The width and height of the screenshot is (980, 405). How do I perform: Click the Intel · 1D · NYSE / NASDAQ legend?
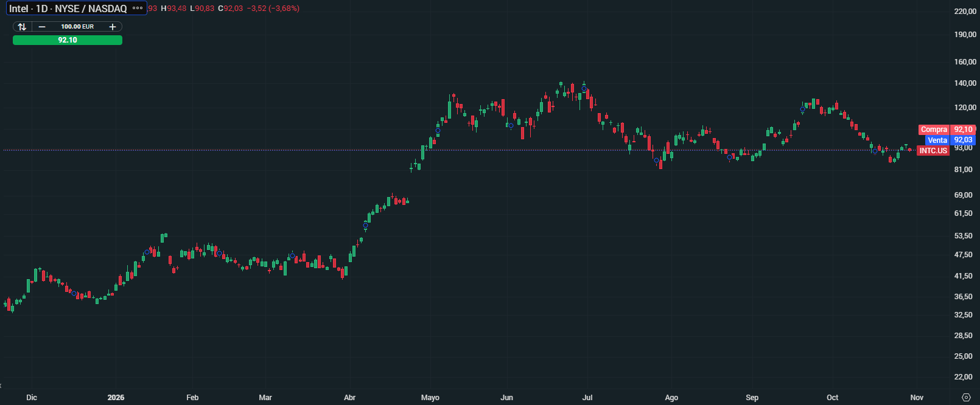click(x=68, y=9)
